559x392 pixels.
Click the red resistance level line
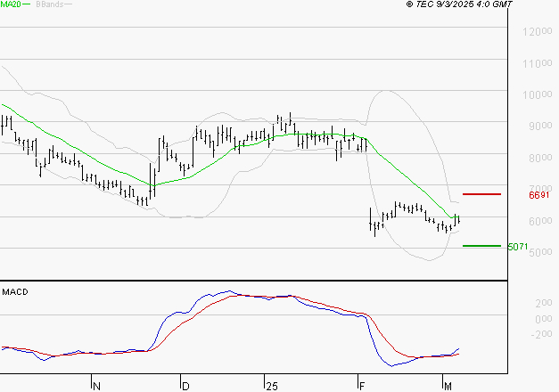pos(481,194)
